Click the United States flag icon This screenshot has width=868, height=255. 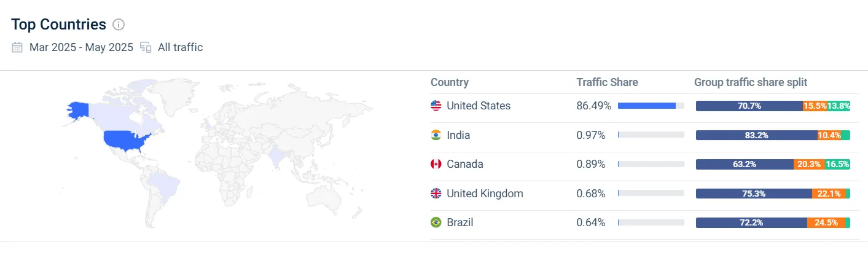click(x=436, y=106)
